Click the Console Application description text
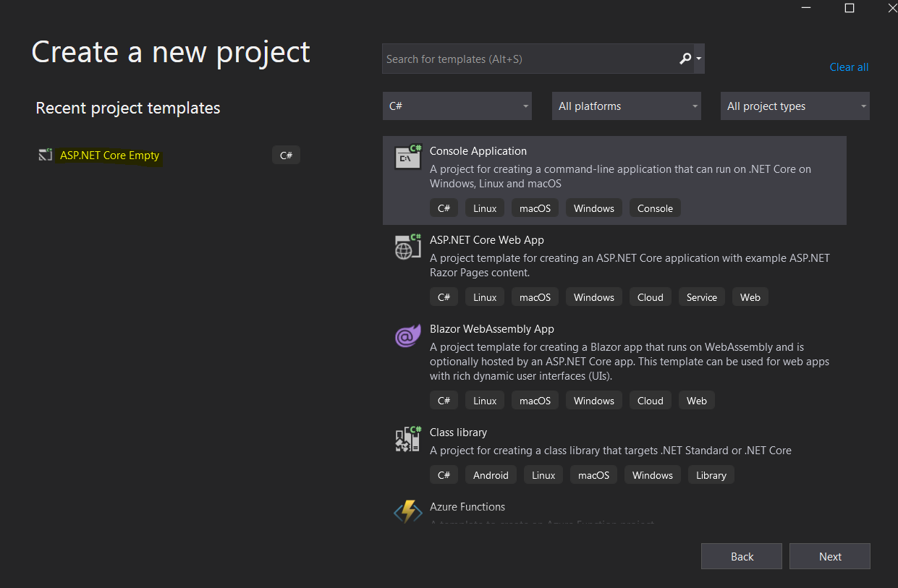This screenshot has height=588, width=898. (x=620, y=176)
